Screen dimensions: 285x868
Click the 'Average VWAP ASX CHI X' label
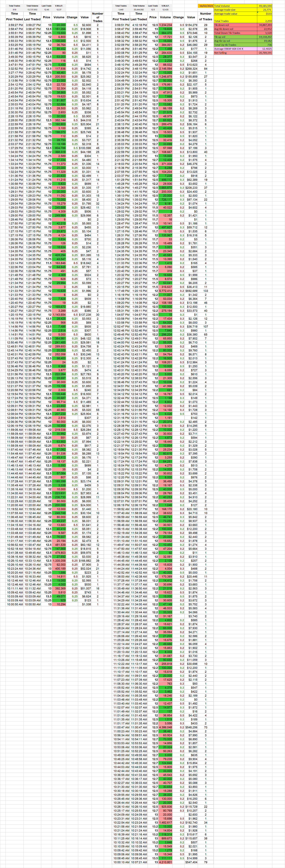tap(228, 49)
